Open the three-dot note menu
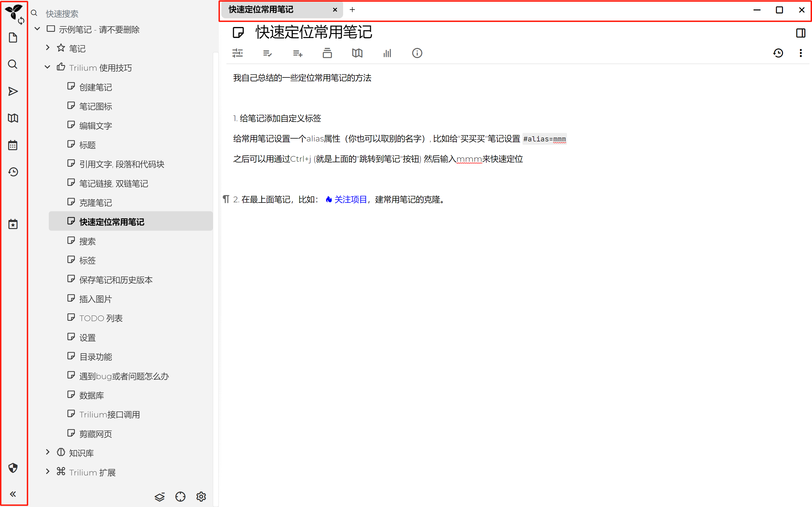812x507 pixels. click(x=801, y=53)
